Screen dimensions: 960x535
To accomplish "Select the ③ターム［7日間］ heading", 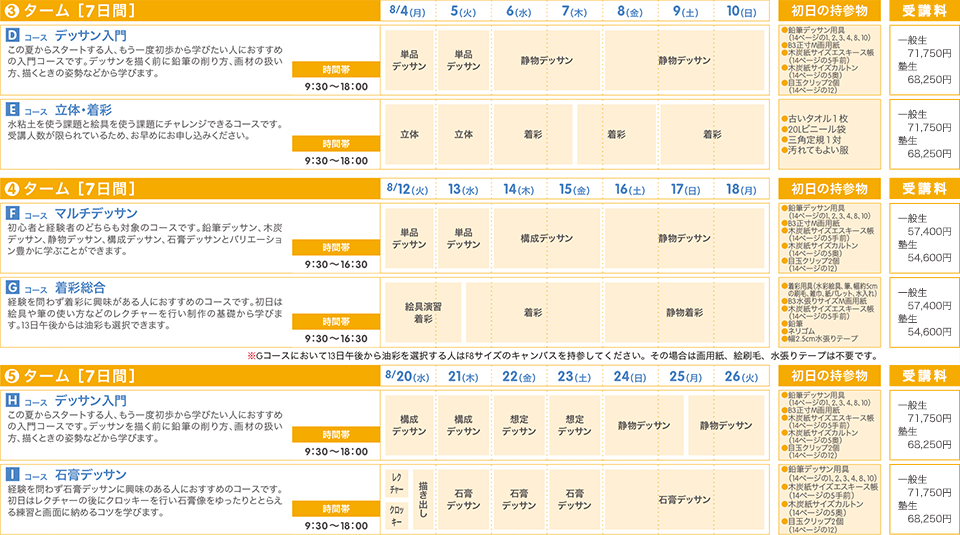I will click(70, 10).
